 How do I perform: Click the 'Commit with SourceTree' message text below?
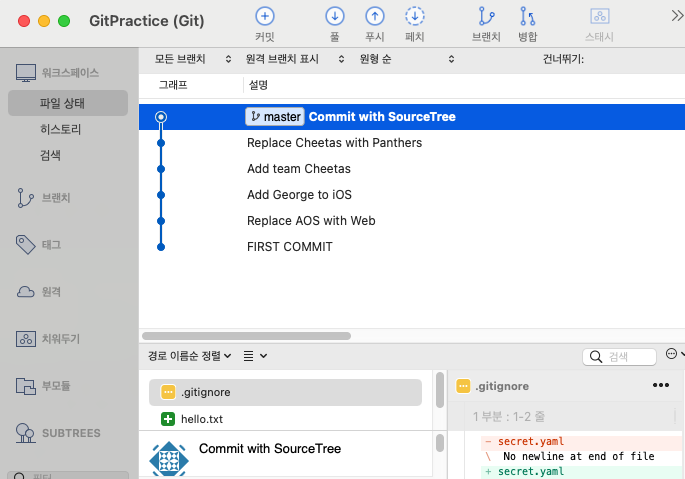coord(270,448)
